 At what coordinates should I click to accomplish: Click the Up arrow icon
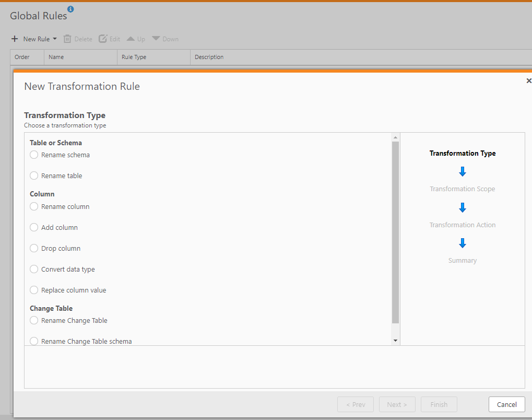click(131, 39)
